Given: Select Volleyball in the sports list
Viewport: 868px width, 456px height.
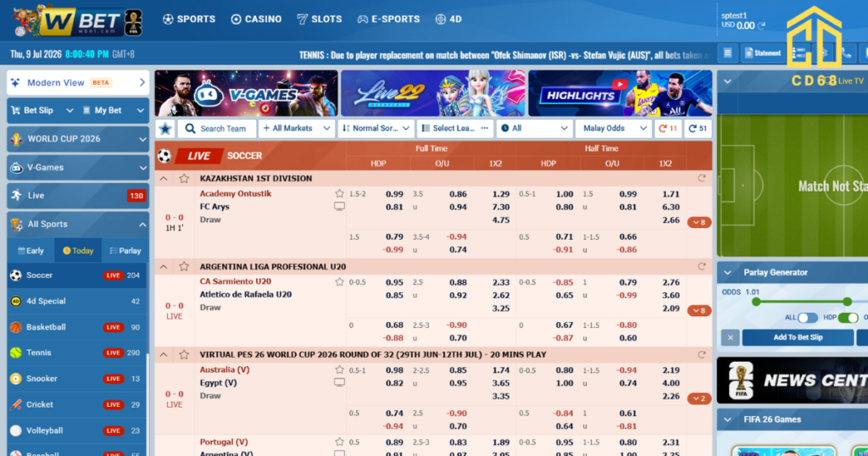Looking at the screenshot, I should 77,431.
